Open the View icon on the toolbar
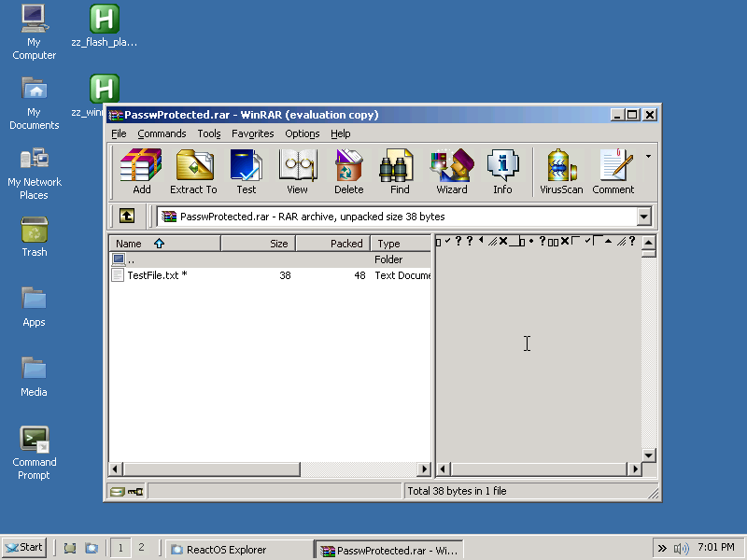This screenshot has width=747, height=560. coord(297,172)
